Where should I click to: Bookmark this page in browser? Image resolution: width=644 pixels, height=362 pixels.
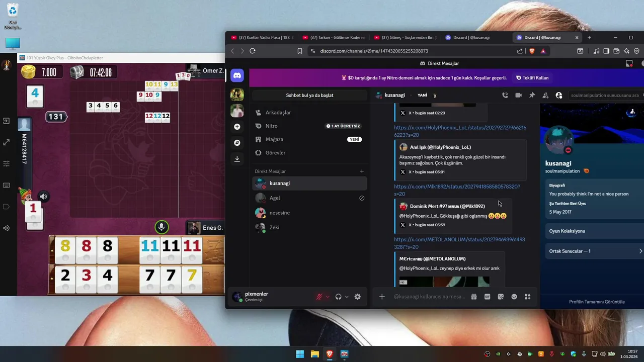tap(300, 51)
